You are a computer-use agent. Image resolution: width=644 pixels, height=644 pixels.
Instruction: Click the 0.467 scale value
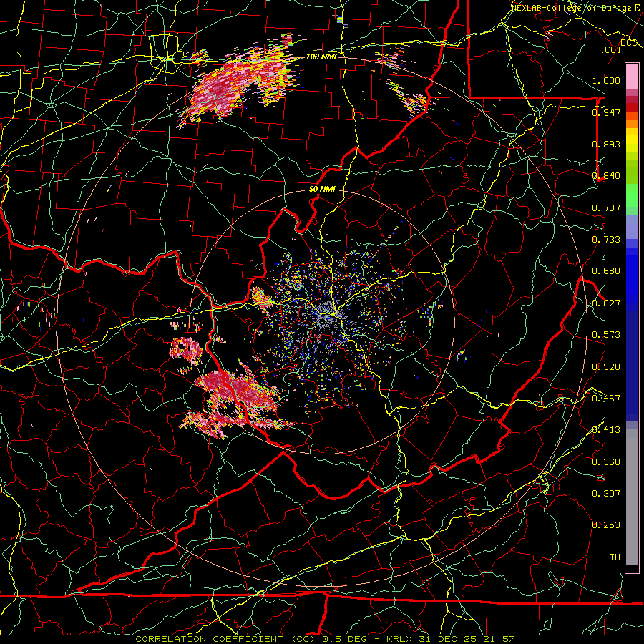(606, 399)
